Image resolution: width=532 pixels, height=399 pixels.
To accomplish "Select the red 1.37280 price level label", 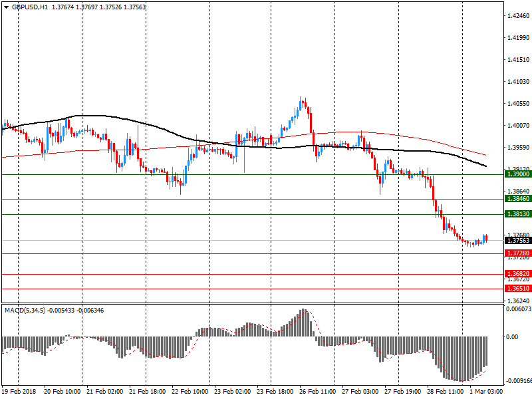I will pos(517,253).
